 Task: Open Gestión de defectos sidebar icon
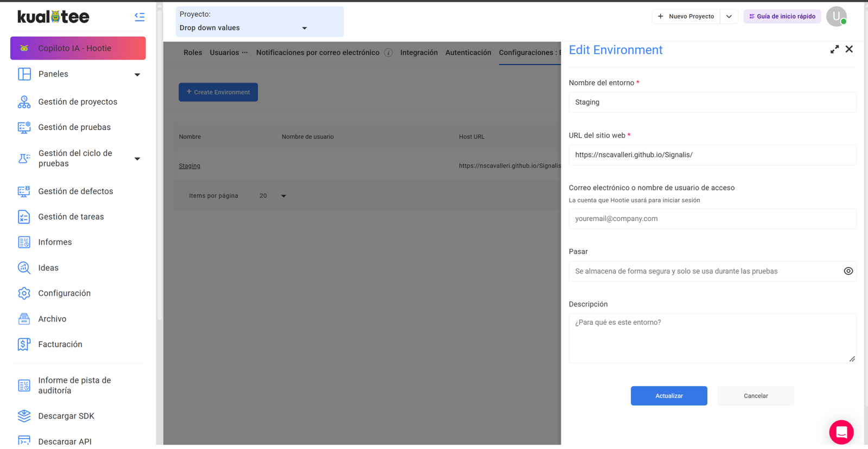(x=24, y=191)
